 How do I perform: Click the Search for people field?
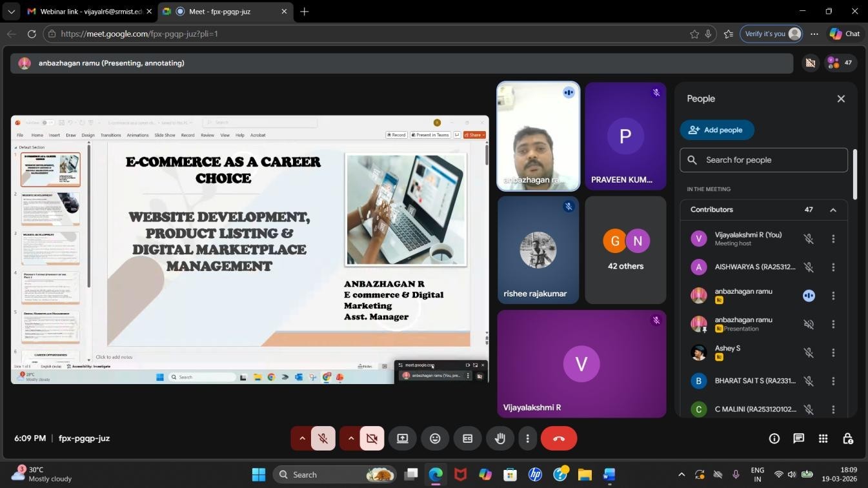(x=763, y=160)
